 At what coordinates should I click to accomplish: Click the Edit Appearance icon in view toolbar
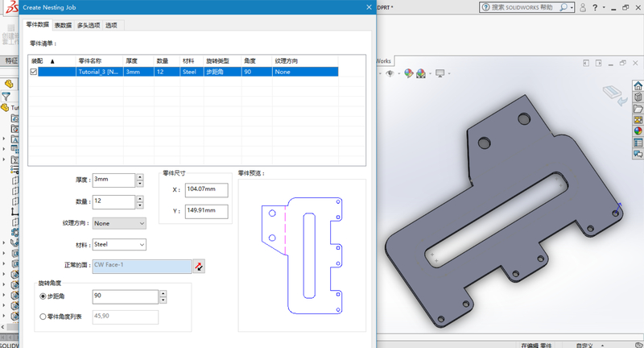point(409,73)
